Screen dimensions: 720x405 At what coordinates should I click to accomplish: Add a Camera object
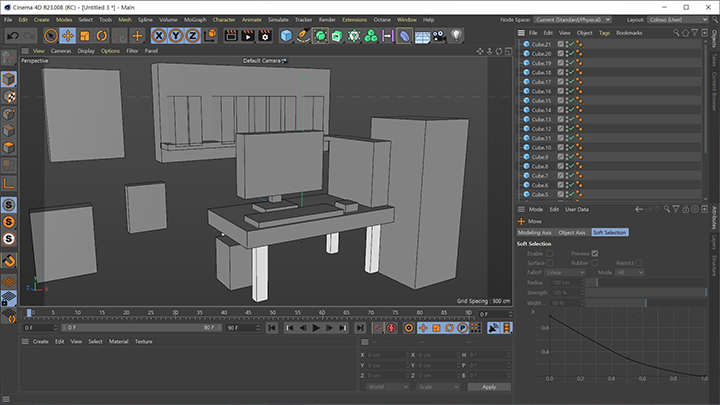pyautogui.click(x=439, y=36)
